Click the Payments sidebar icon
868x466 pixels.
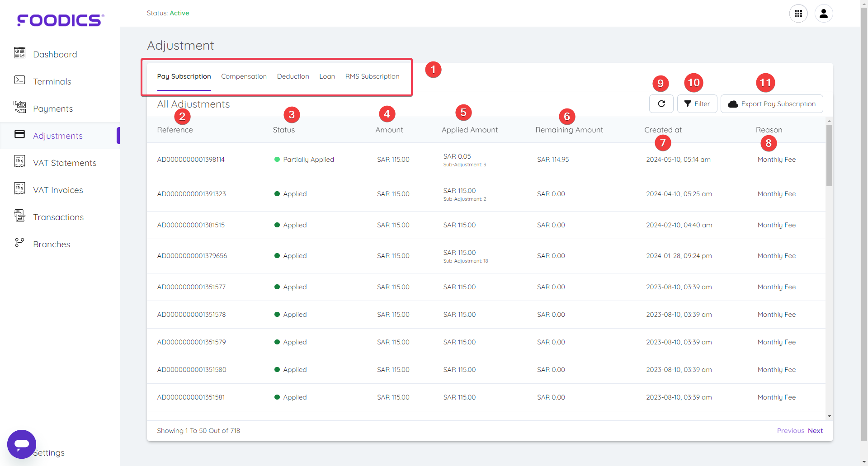pos(19,107)
